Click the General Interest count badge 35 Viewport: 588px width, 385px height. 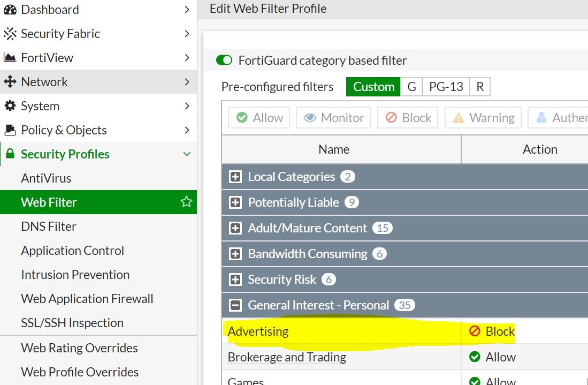[404, 305]
